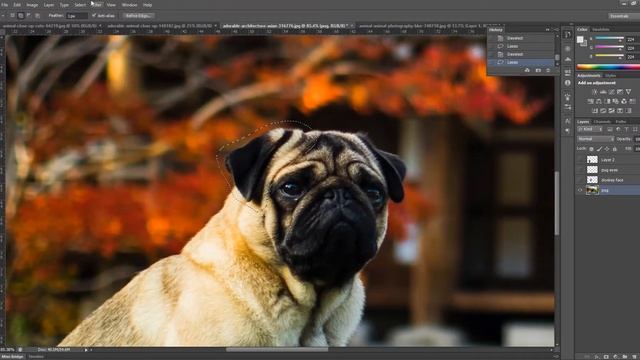Open the History panel flyout menu
The width and height of the screenshot is (640, 360).
pyautogui.click(x=556, y=29)
